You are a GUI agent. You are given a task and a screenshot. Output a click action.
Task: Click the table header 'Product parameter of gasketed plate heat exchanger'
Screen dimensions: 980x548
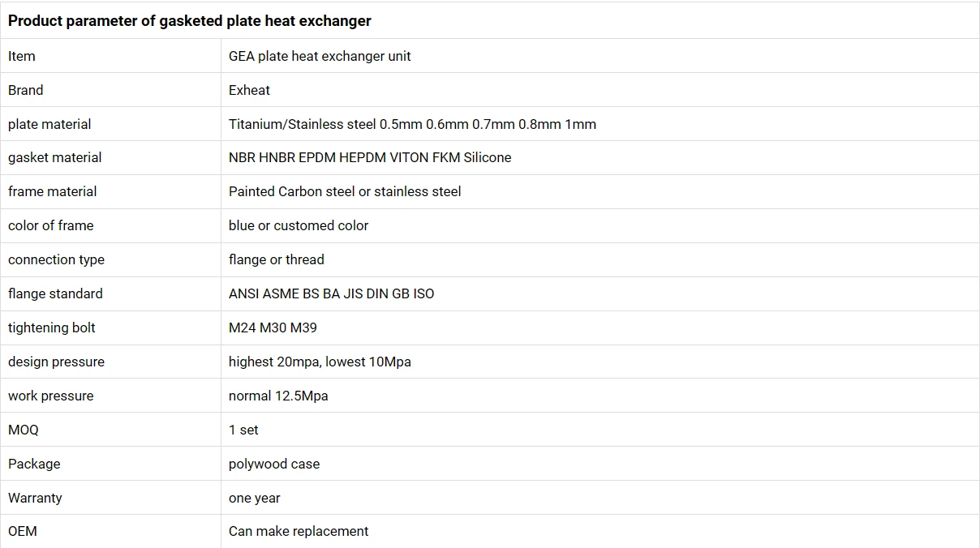(x=190, y=21)
